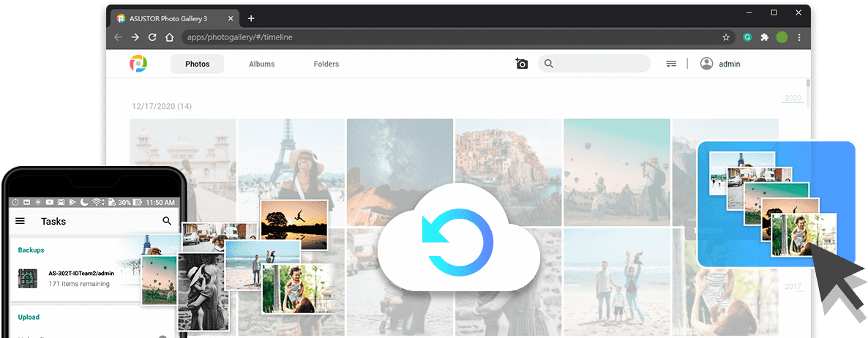Tap the 171 items remaining status
The image size is (868, 338).
[78, 284]
